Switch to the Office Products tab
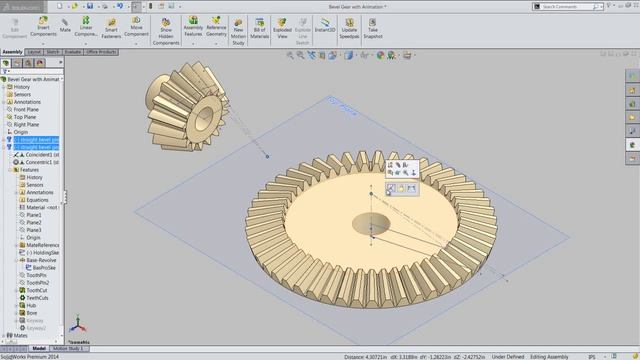This screenshot has height=360, width=640. [x=101, y=52]
